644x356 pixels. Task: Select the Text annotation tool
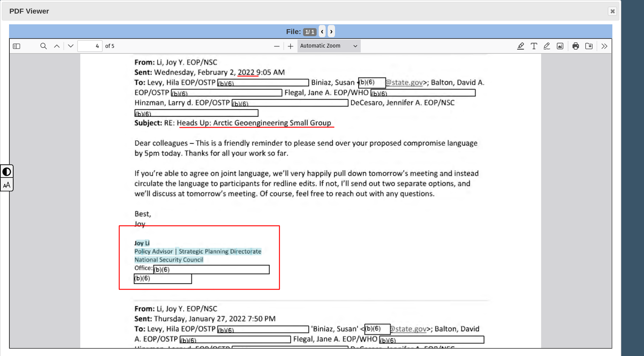pyautogui.click(x=534, y=46)
